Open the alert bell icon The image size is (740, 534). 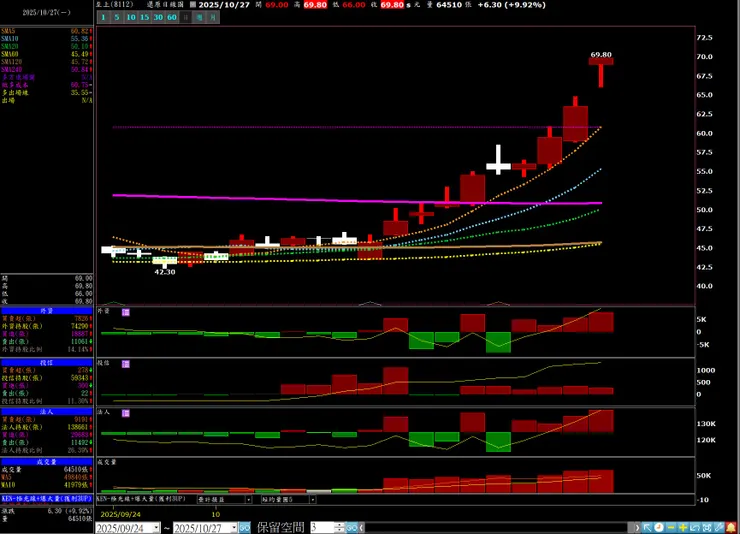(x=731, y=527)
